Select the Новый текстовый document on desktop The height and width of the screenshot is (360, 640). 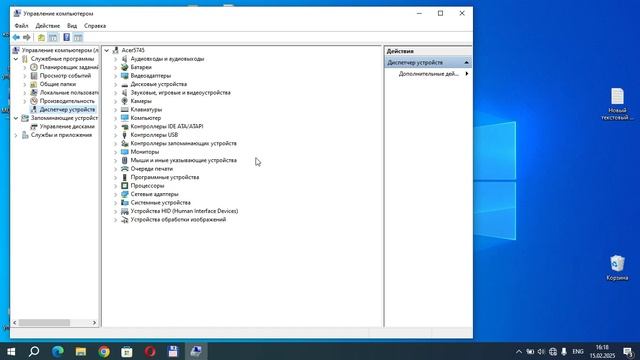click(x=617, y=104)
